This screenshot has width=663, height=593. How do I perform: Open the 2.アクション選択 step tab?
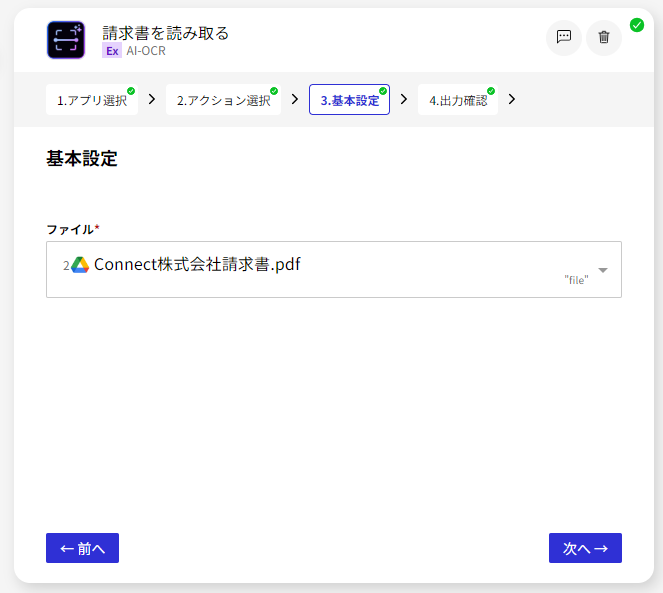click(x=223, y=100)
